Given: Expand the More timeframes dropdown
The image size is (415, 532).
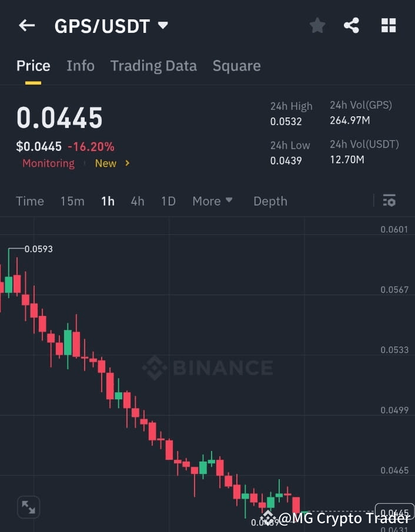Looking at the screenshot, I should click(212, 201).
